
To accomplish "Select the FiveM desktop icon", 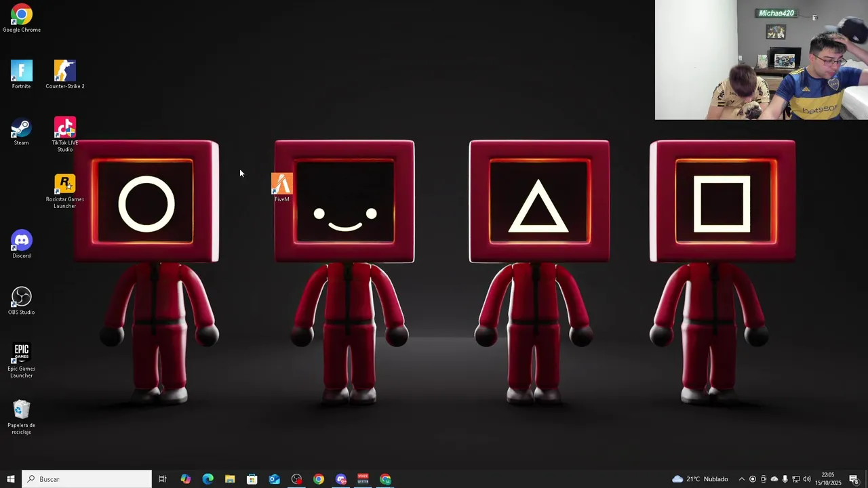I will click(x=282, y=188).
